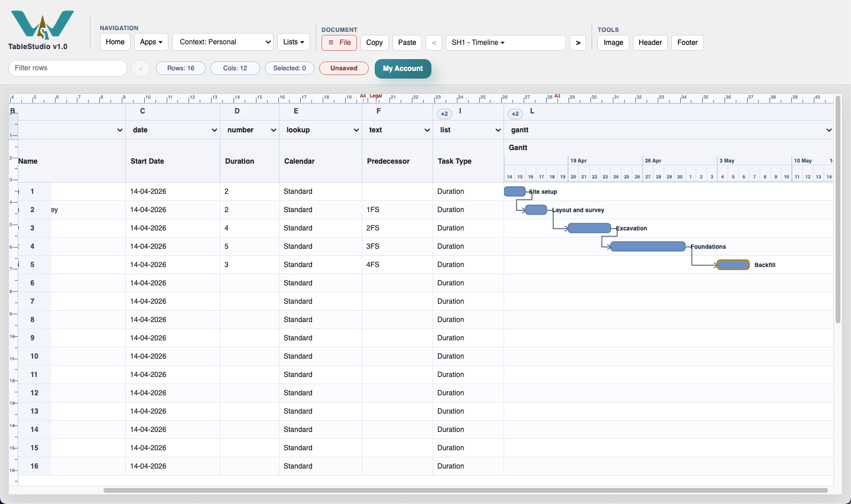Viewport: 851px width, 504px height.
Task: Open the Footer tool
Action: (688, 43)
